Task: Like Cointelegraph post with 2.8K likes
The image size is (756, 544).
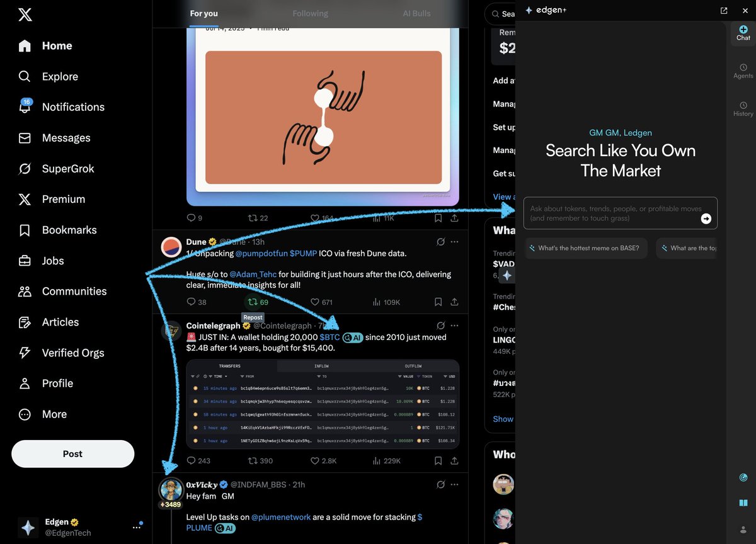Action: (323, 461)
